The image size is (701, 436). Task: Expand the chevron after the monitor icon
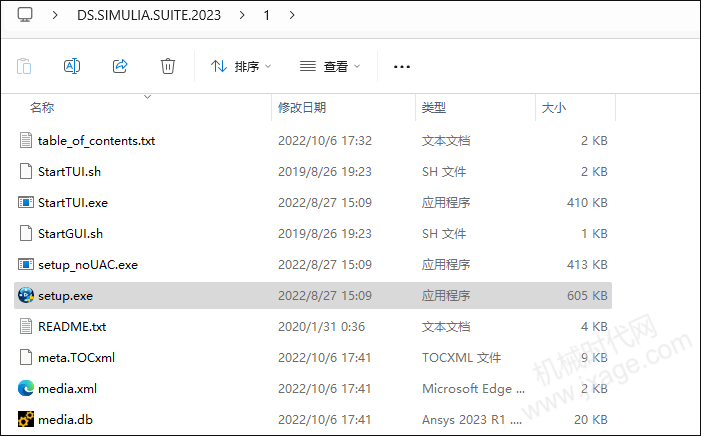(x=55, y=15)
